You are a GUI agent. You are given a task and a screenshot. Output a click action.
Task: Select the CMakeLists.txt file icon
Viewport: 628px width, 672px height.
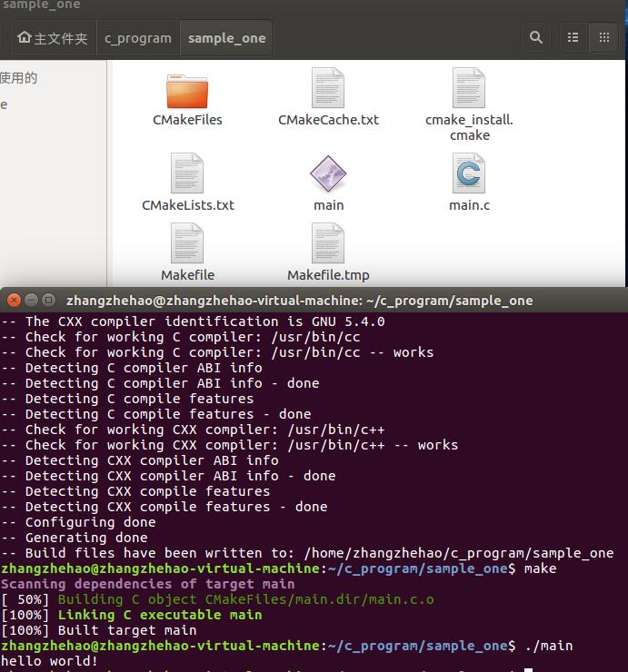[187, 173]
